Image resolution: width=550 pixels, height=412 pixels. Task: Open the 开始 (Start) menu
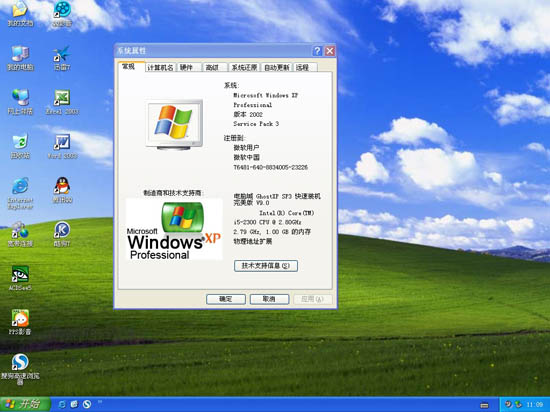point(25,404)
